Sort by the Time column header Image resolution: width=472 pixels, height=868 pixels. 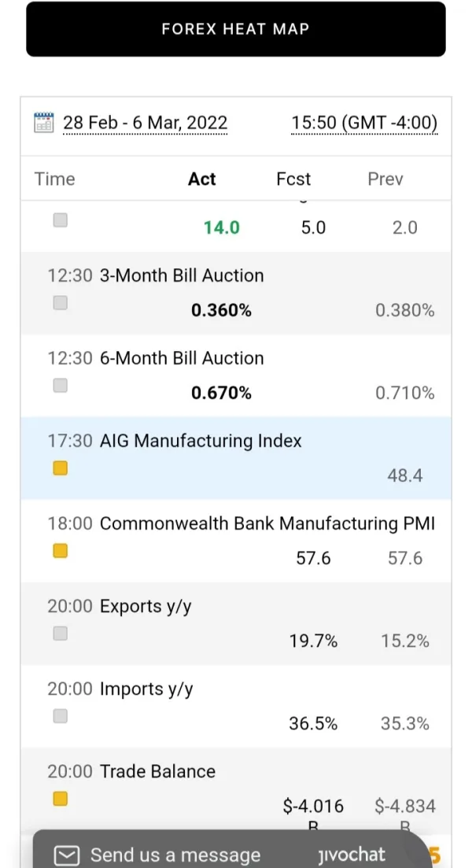(x=54, y=179)
